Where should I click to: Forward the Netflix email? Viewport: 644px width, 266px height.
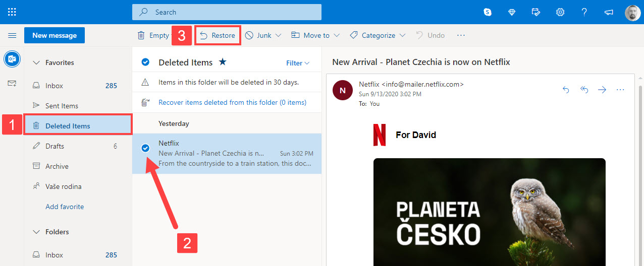click(x=602, y=90)
